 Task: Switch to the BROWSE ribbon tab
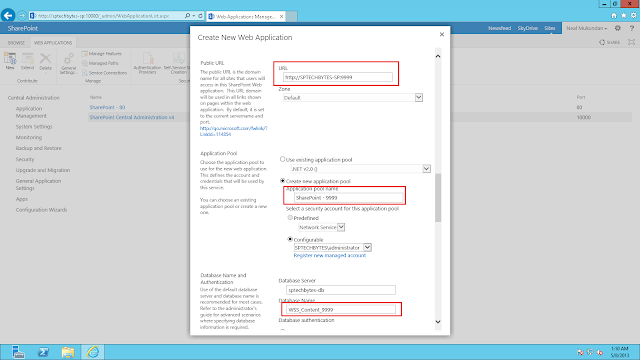16,42
